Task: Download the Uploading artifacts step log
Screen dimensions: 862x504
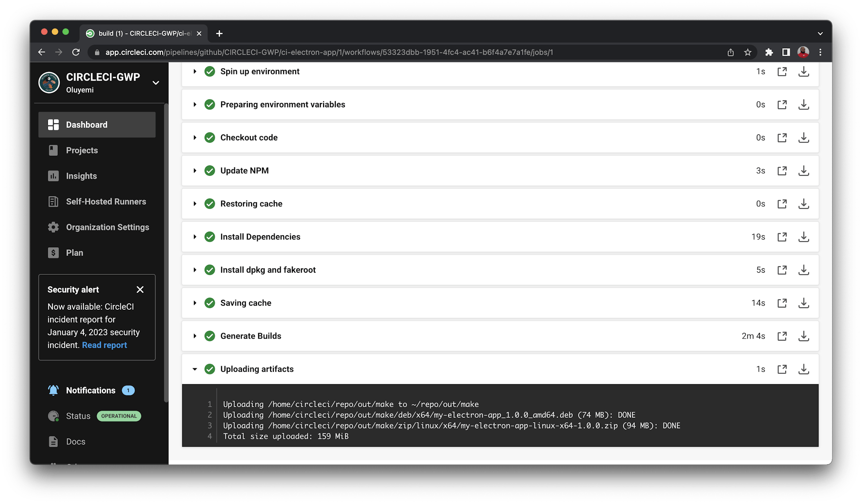Action: 803,369
